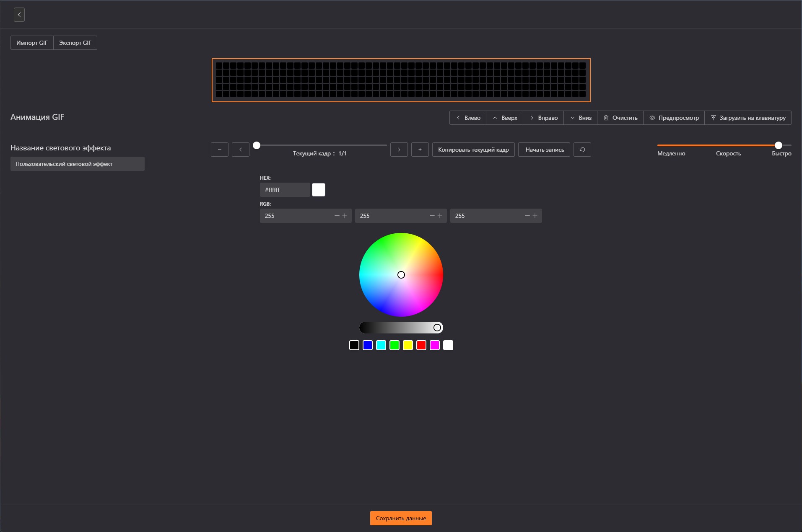This screenshot has height=532, width=802.
Task: Select the black preset swatch
Action: click(x=354, y=345)
